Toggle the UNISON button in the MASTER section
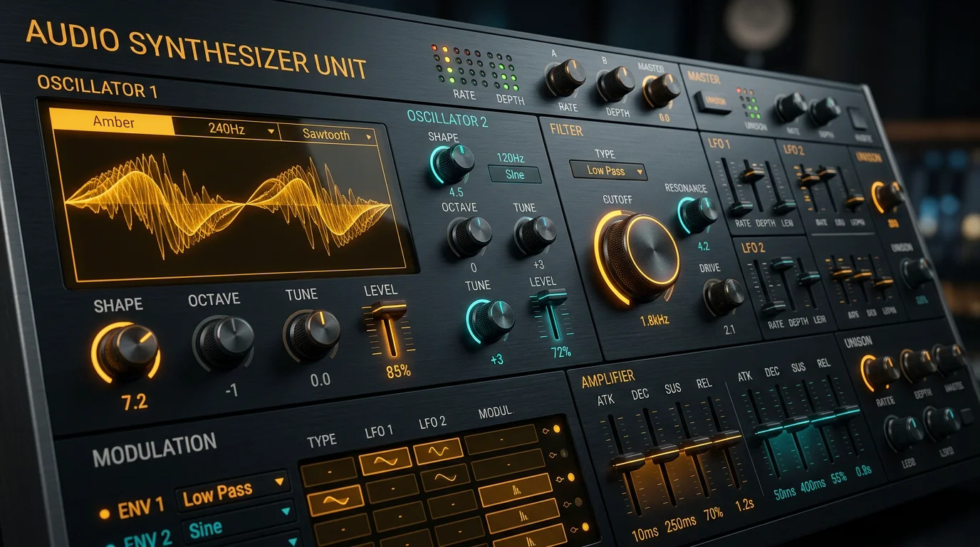Screen dimensions: 980x547 click(714, 103)
